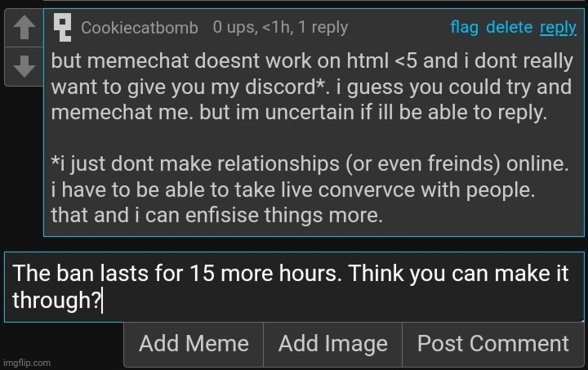The width and height of the screenshot is (588, 370).
Task: Flag the comment by Cookiecatbomb
Action: (464, 28)
